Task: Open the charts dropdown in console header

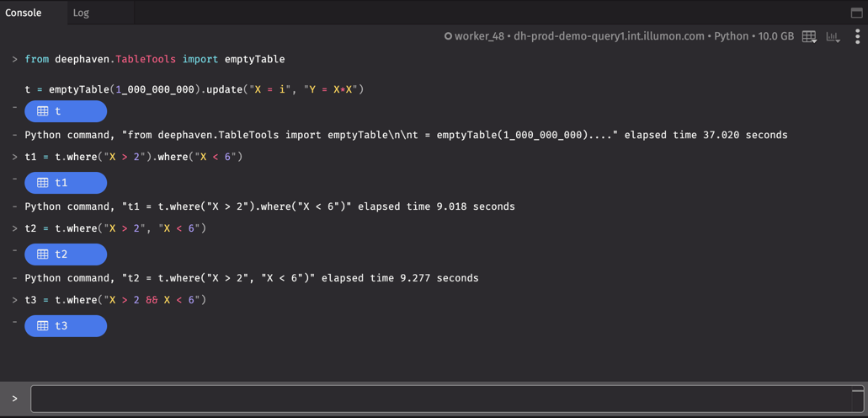Action: pyautogui.click(x=833, y=36)
